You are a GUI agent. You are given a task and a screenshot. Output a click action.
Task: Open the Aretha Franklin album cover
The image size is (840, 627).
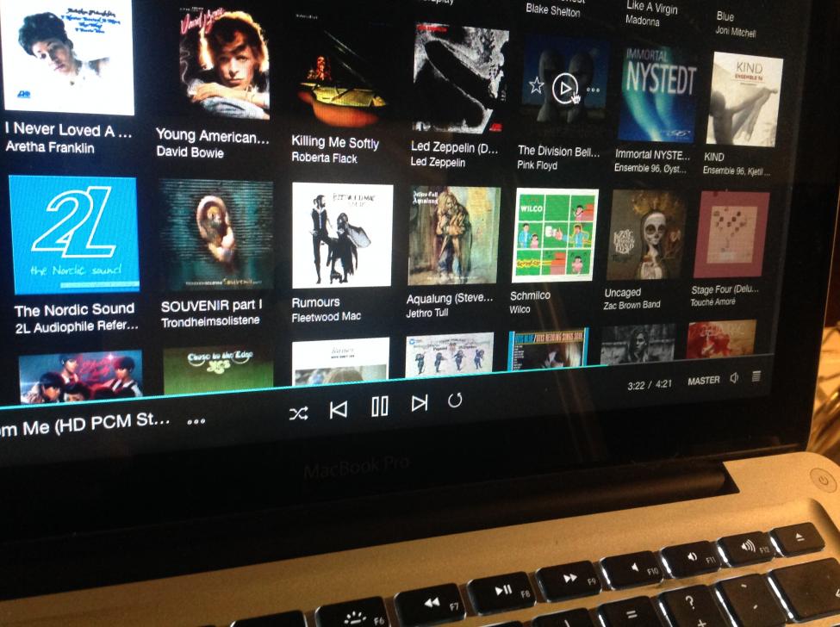[x=68, y=56]
